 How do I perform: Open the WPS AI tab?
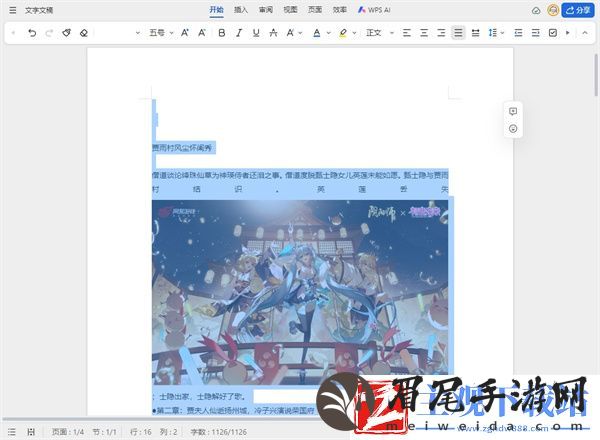point(374,10)
